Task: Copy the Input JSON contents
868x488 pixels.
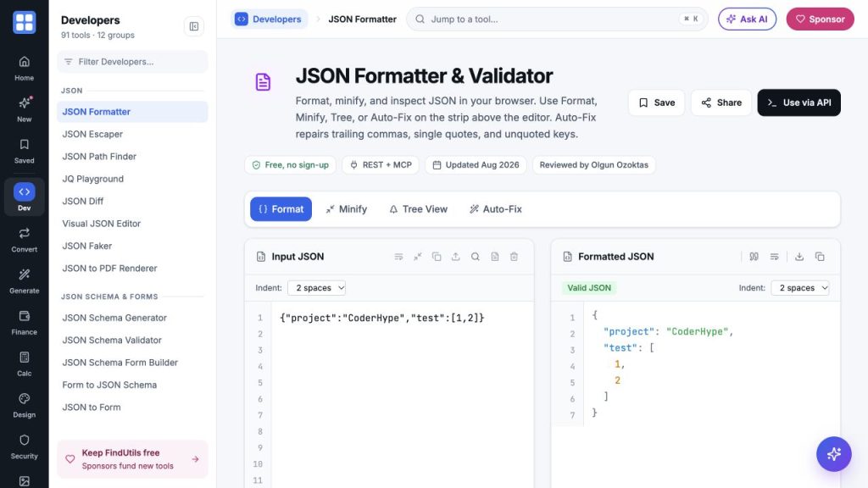Action: [437, 257]
